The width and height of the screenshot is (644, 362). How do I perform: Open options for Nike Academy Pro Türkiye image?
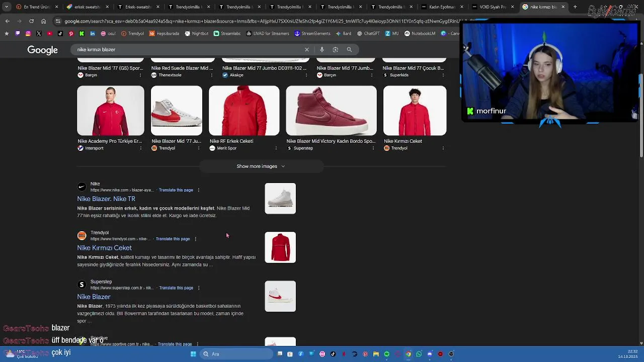click(140, 148)
